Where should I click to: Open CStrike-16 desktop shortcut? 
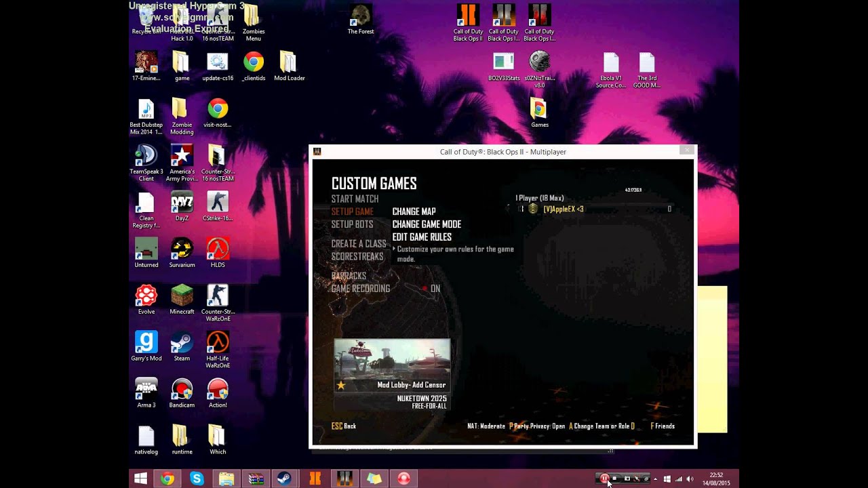tap(218, 206)
